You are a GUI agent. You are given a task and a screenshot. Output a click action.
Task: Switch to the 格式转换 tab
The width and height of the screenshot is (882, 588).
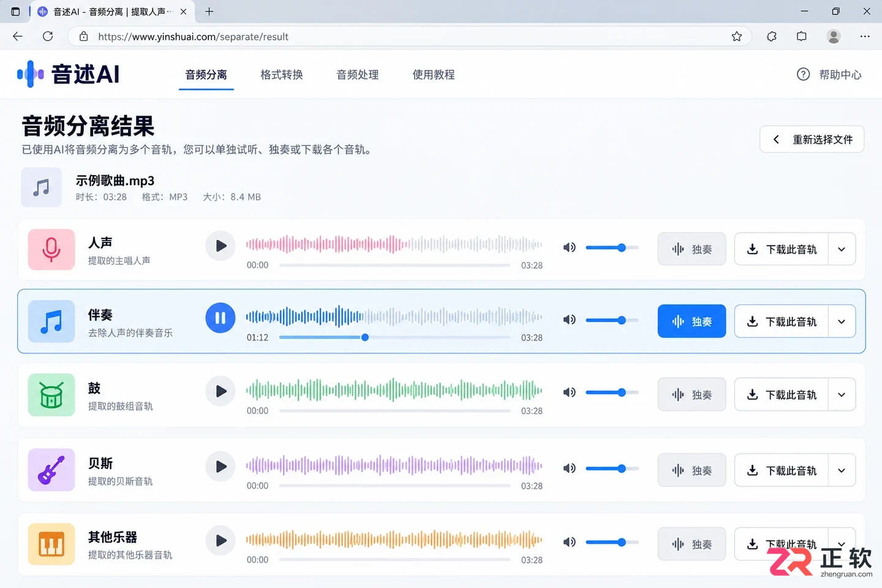tap(282, 75)
